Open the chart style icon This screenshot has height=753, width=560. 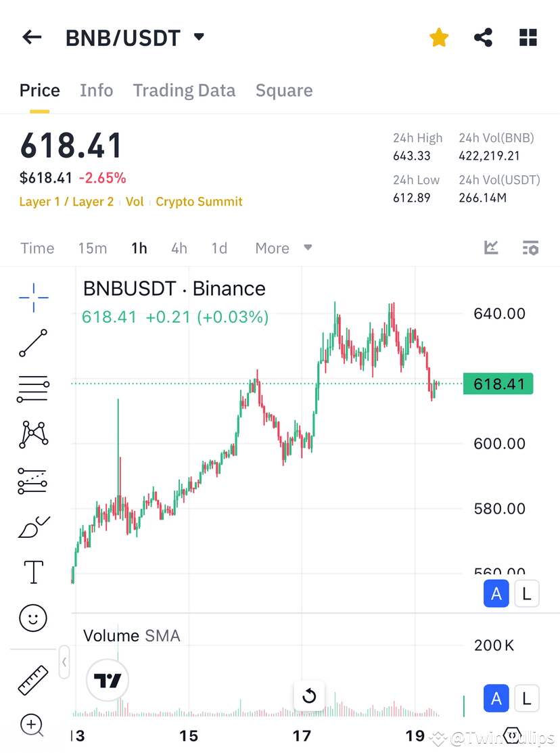point(492,248)
